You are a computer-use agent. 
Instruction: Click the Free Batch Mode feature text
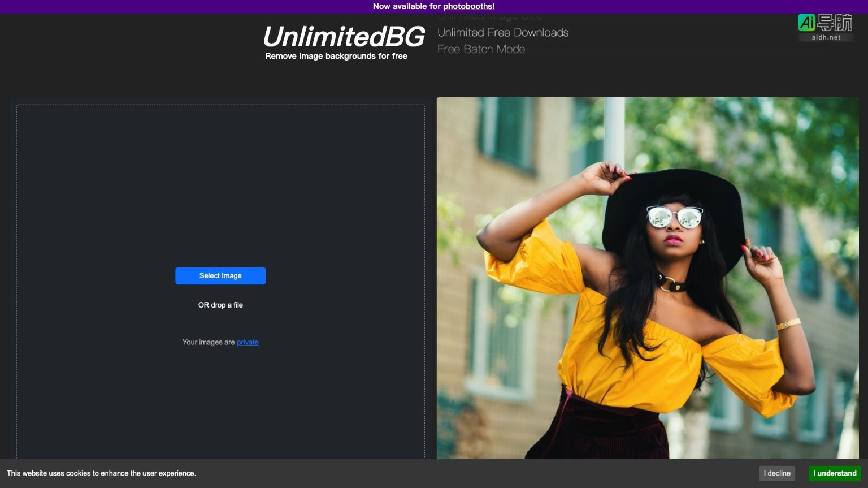(x=481, y=50)
